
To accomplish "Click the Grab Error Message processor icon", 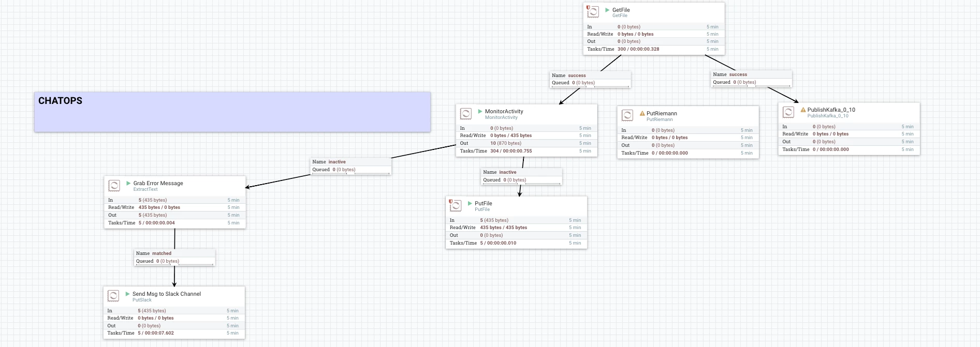I will click(114, 185).
